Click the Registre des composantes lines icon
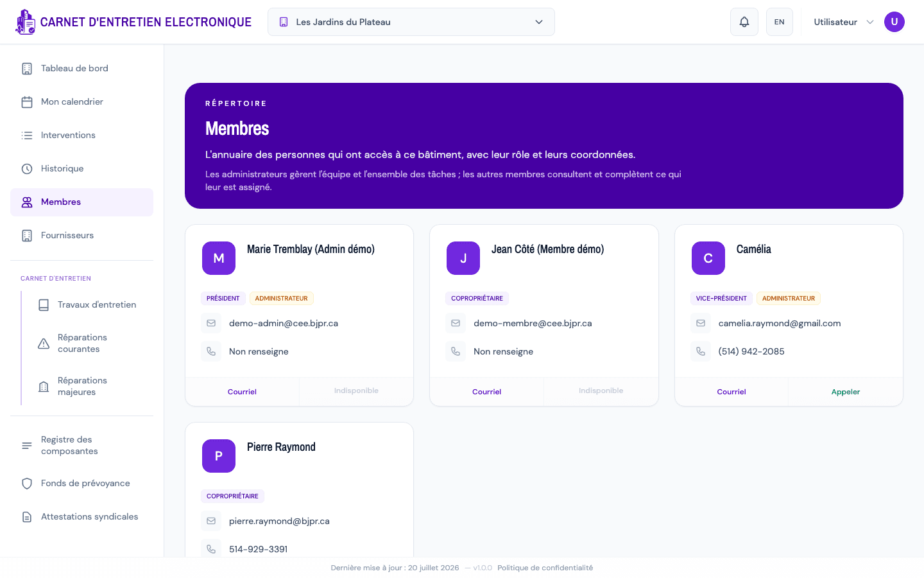Viewport: 924px width, 578px height. pos(27,446)
